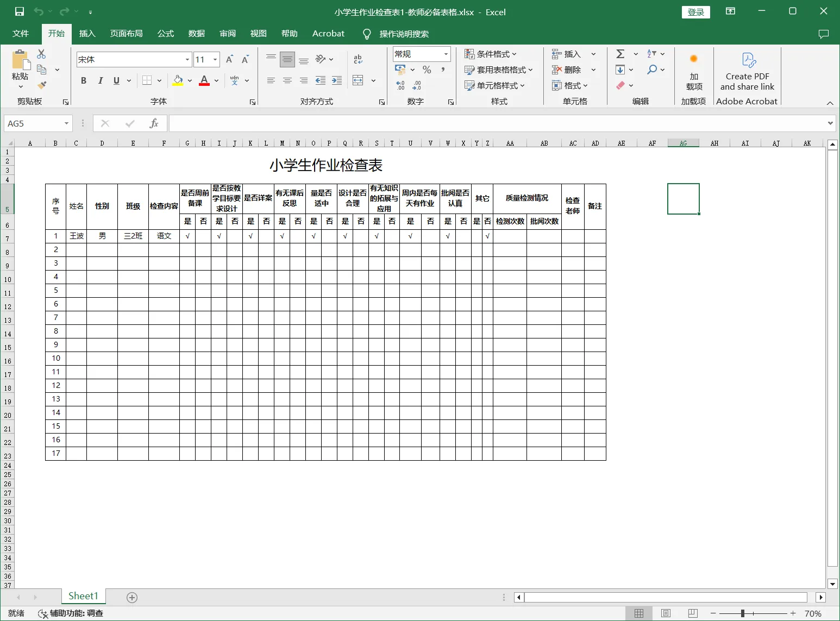
Task: Open the Add-ins button
Action: click(x=694, y=72)
